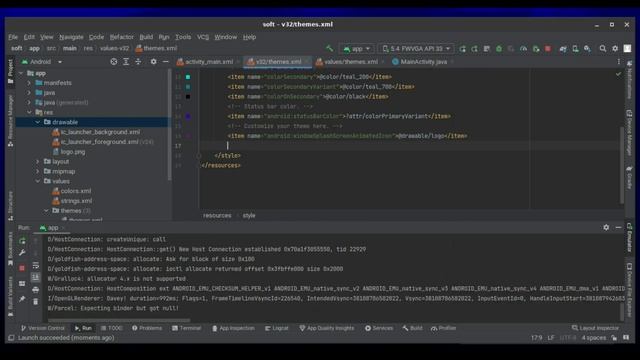This screenshot has width=640, height=360.
Task: Open the Version Control tool window button
Action: click(x=43, y=328)
